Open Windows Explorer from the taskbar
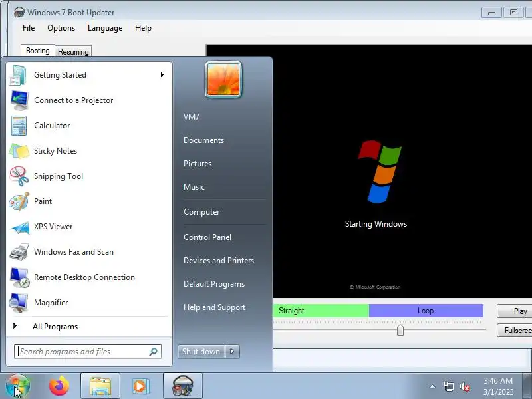 100,386
